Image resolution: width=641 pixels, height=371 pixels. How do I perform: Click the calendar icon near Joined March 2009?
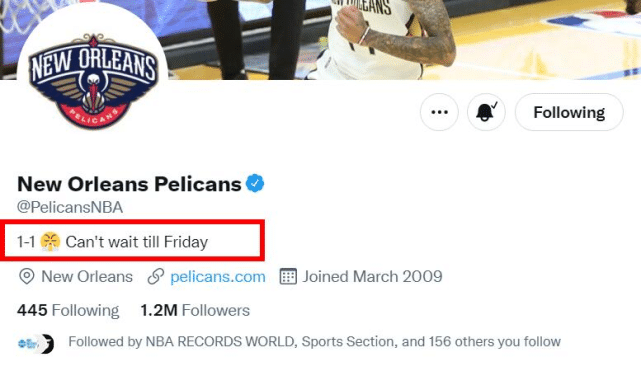click(288, 277)
